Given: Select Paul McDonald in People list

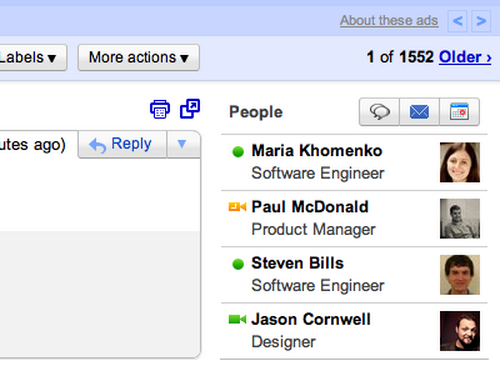Looking at the screenshot, I should [354, 219].
